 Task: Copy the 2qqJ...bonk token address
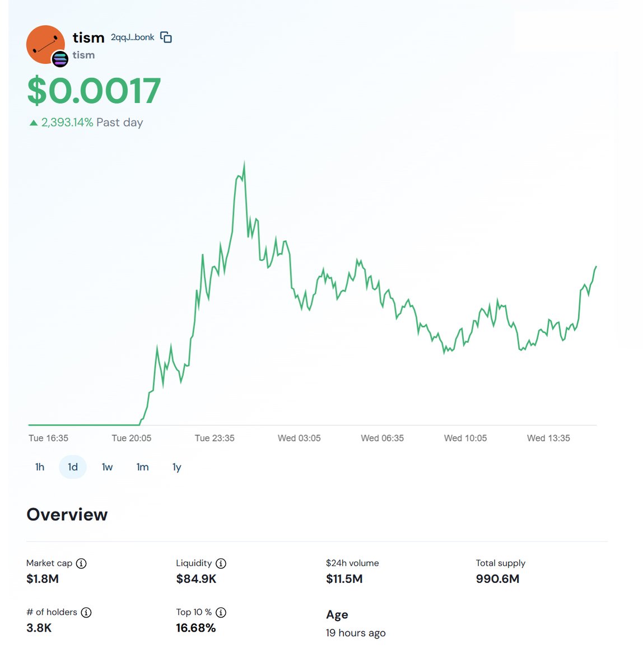(166, 38)
